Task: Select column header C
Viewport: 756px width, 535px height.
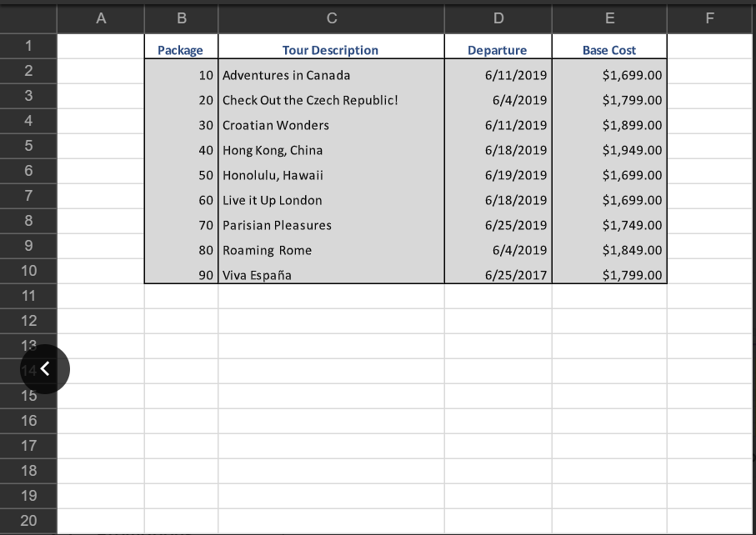Action: coord(331,18)
